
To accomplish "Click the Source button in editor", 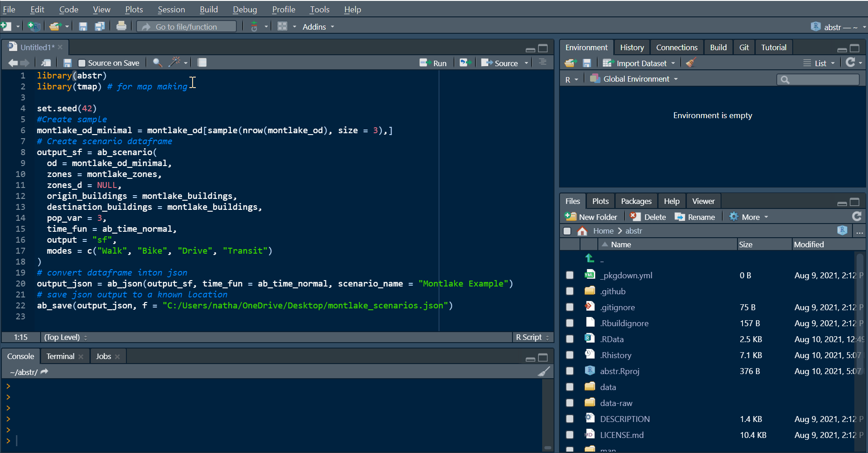I will 500,63.
